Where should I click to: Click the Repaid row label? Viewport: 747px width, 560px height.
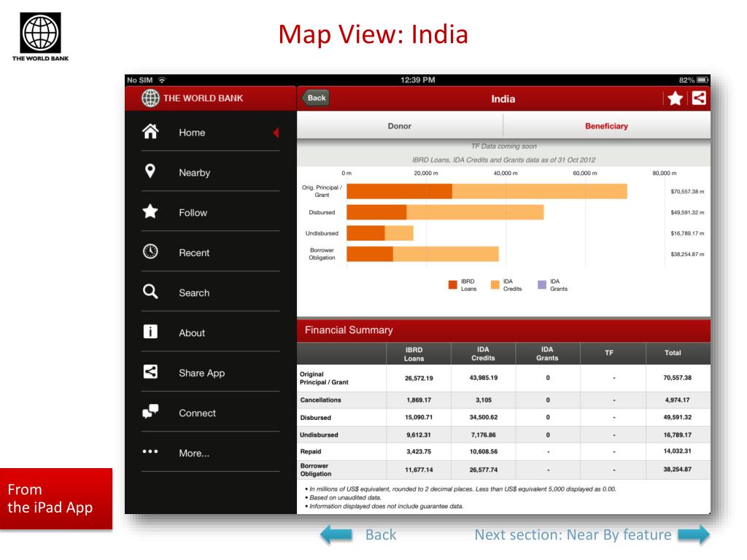pyautogui.click(x=311, y=451)
